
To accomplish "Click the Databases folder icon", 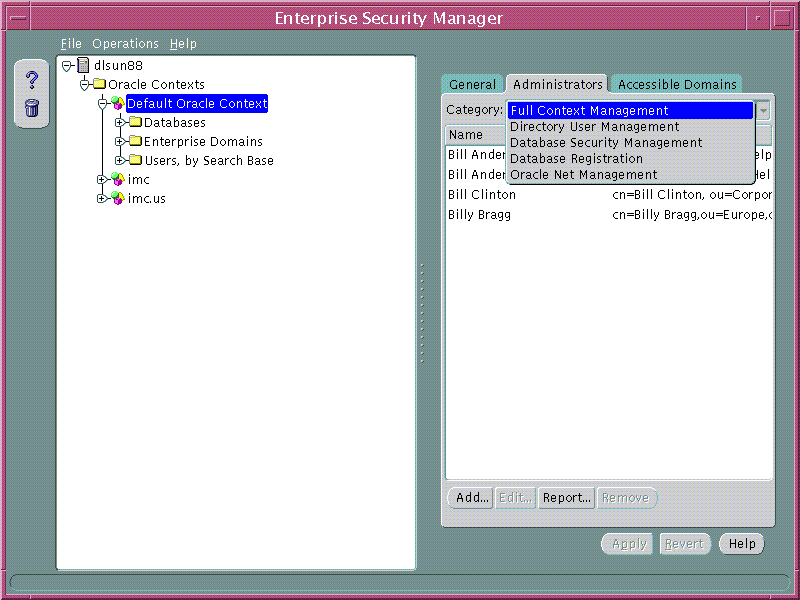I will click(135, 122).
